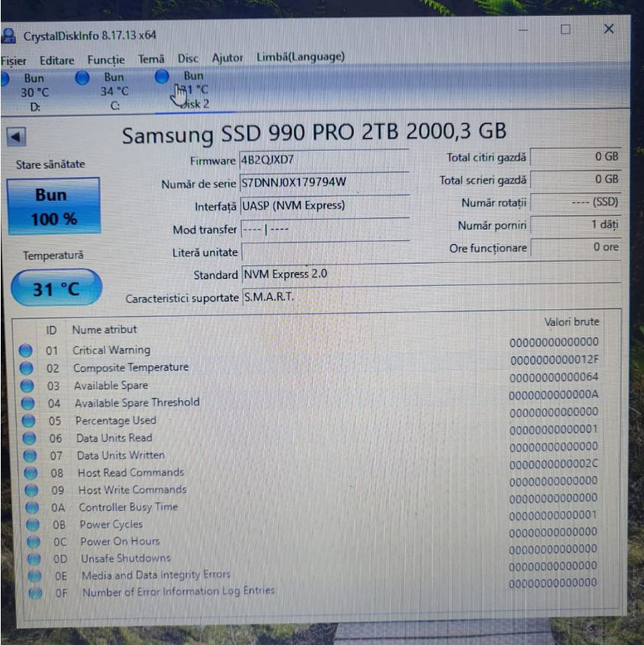Open the Limbă(Language) menu

pos(300,57)
